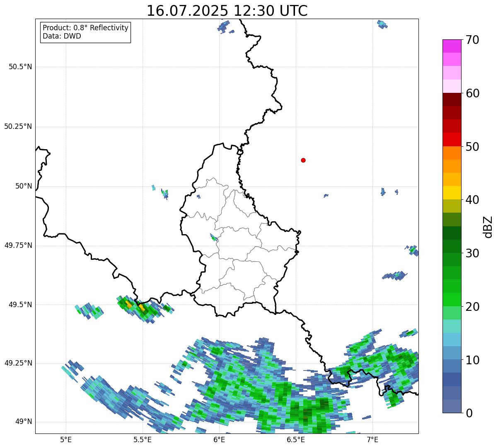Click the 49.5°N latitude label

tap(20, 305)
